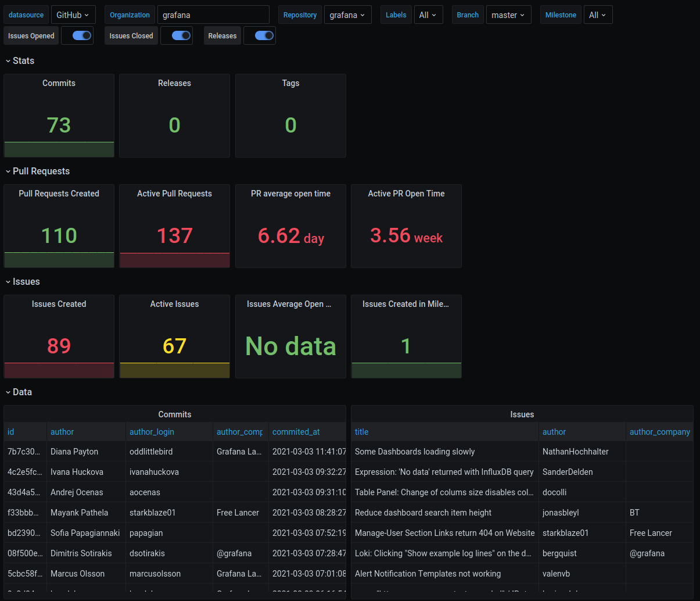Sort the Issues table by author_company
700x601 pixels.
pos(659,431)
